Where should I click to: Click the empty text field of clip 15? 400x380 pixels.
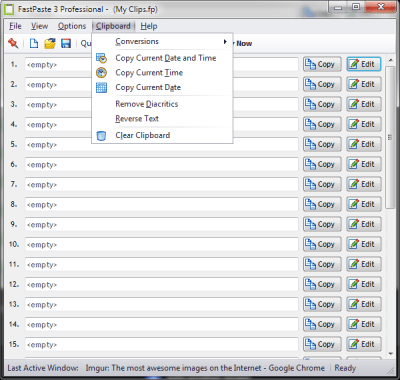point(161,344)
